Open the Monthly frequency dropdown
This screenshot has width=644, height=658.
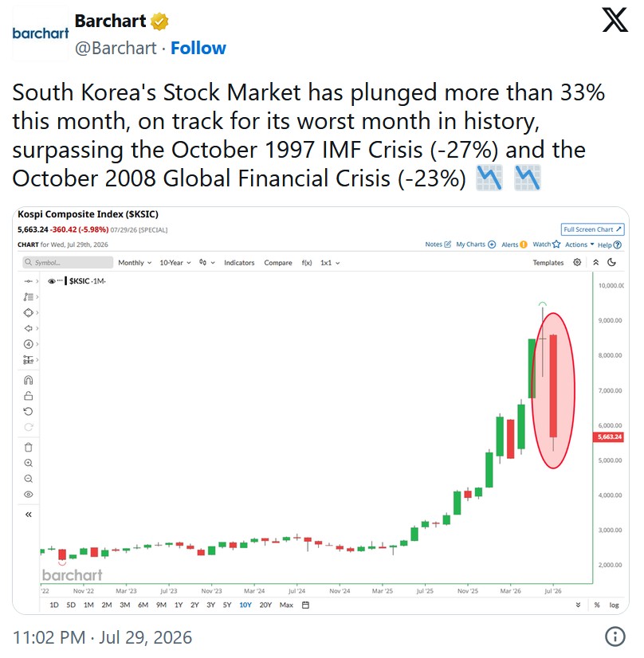(x=135, y=263)
